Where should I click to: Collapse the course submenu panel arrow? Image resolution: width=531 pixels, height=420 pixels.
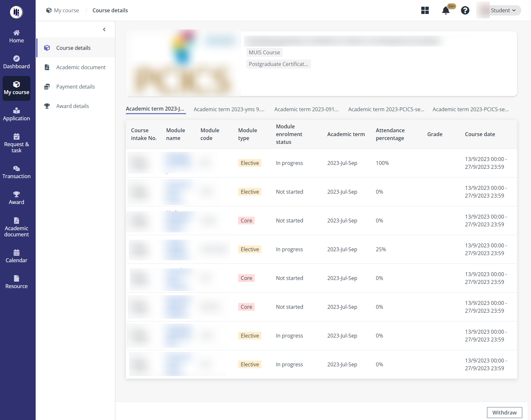[104, 29]
